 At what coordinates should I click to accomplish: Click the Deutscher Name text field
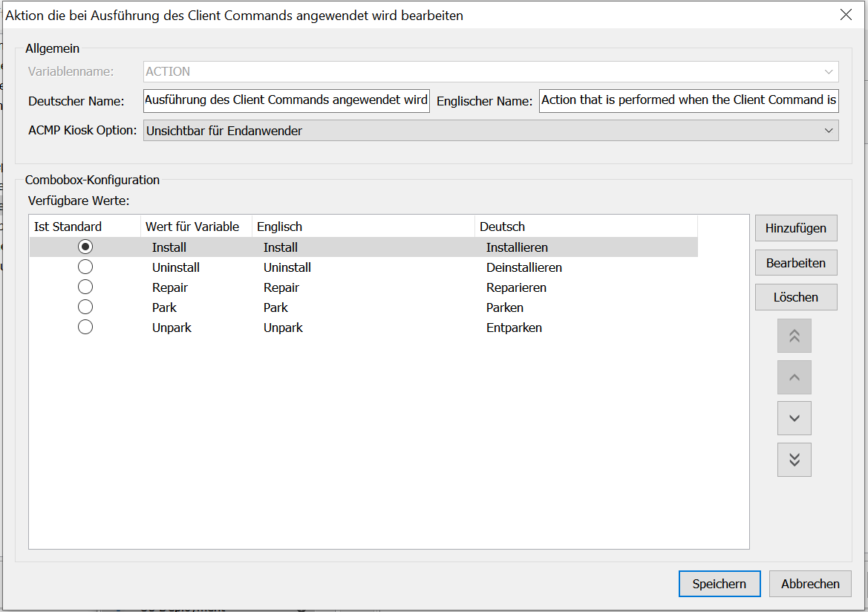click(x=286, y=100)
